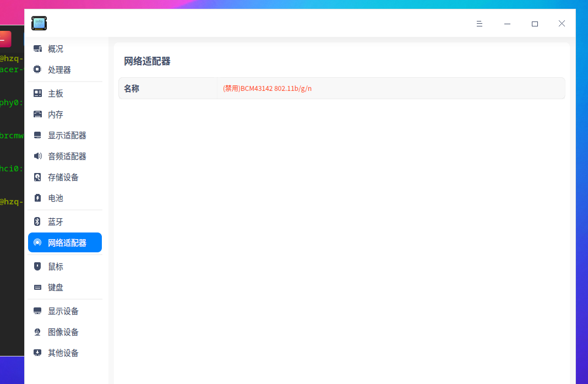Click the 主板 motherboard icon
The height and width of the screenshot is (384, 588).
pyautogui.click(x=37, y=93)
